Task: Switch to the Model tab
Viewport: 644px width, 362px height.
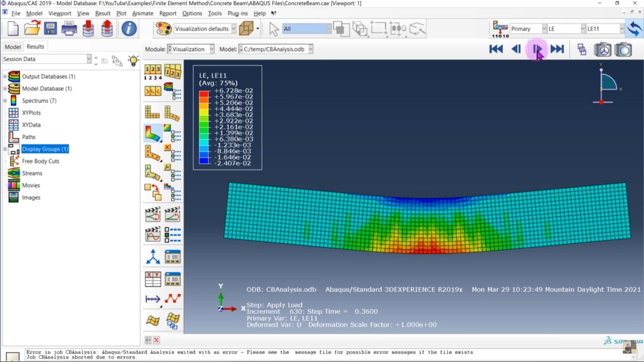Action: [13, 47]
